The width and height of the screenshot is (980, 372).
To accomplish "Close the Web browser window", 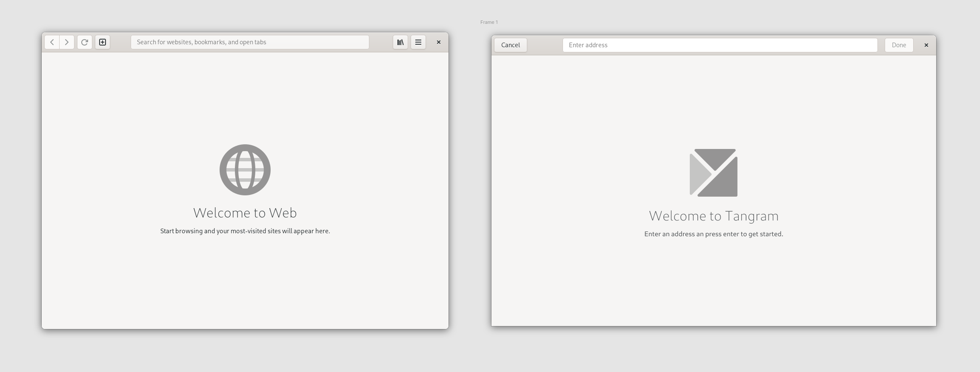I will [x=439, y=42].
